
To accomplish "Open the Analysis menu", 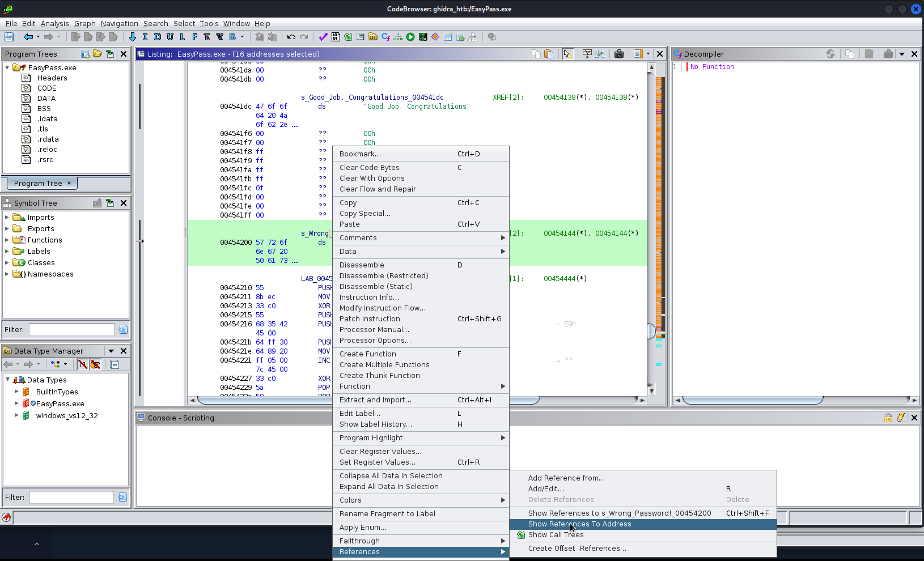I will (x=54, y=23).
